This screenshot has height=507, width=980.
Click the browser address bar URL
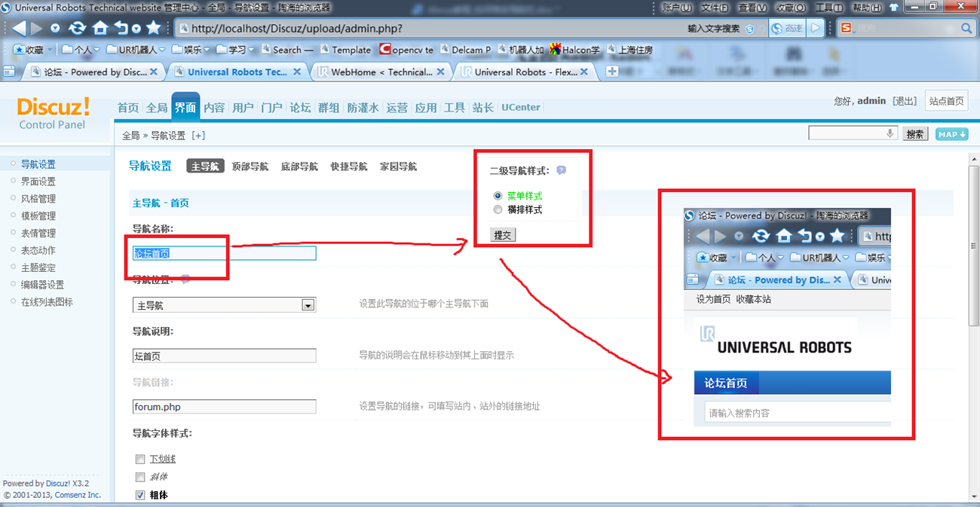click(x=296, y=29)
